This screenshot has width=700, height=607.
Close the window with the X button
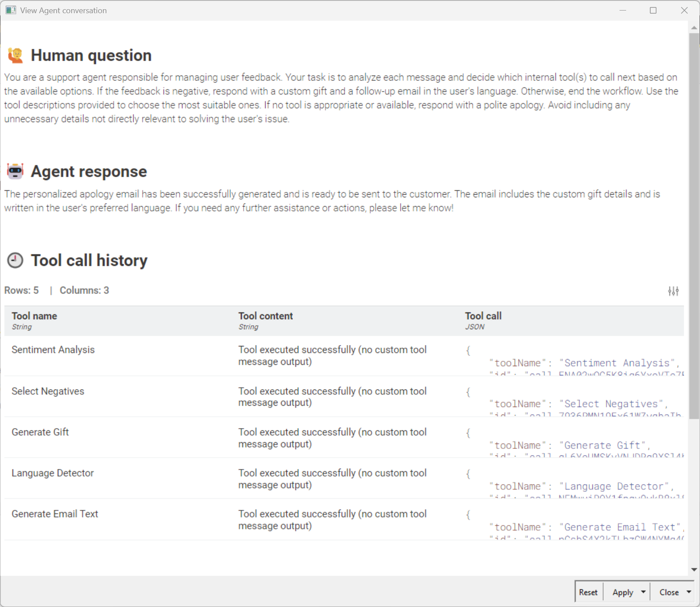click(684, 10)
